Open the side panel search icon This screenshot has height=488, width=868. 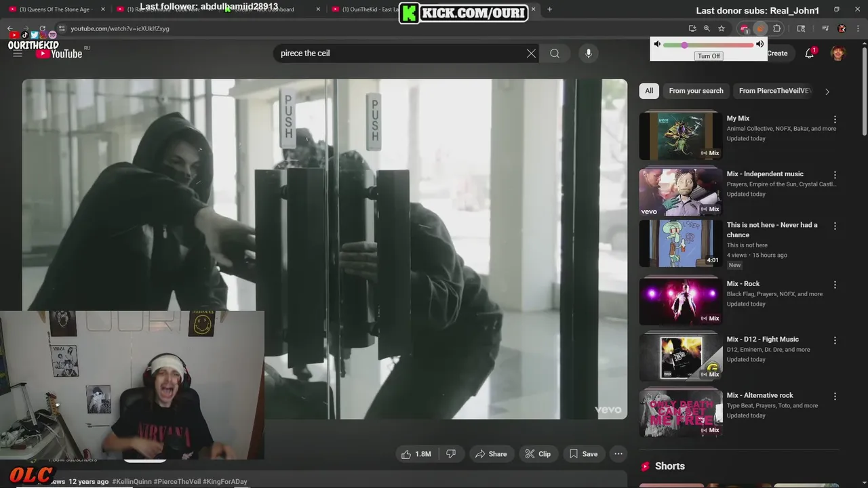tap(801, 28)
